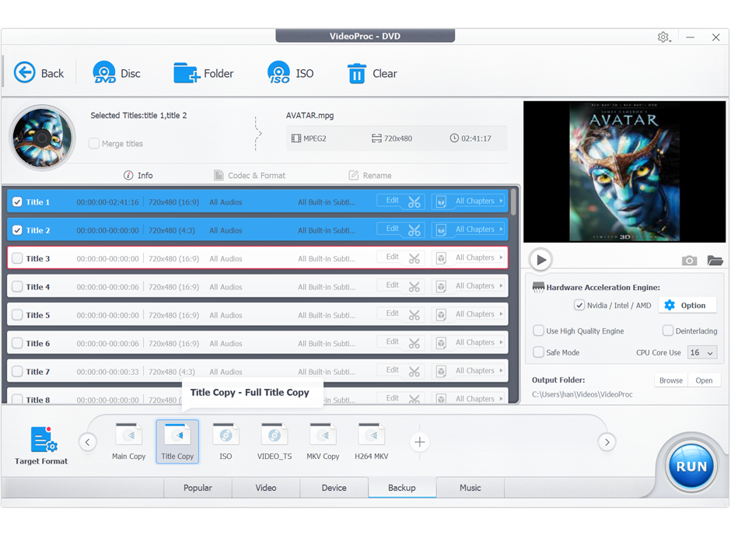Image resolution: width=731 pixels, height=560 pixels.
Task: Click the Avatar preview image
Action: point(624,172)
